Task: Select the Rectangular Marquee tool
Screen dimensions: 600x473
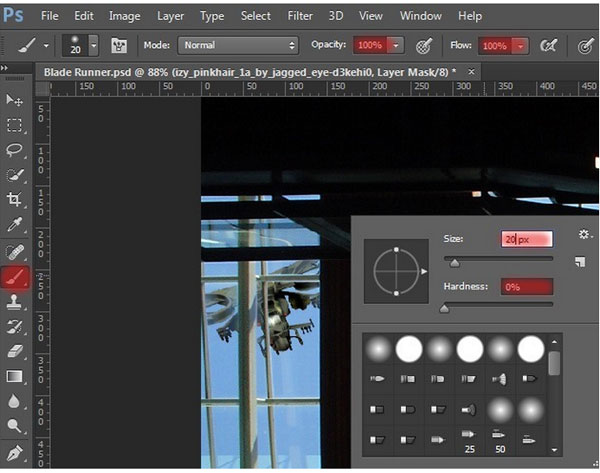Action: click(14, 125)
